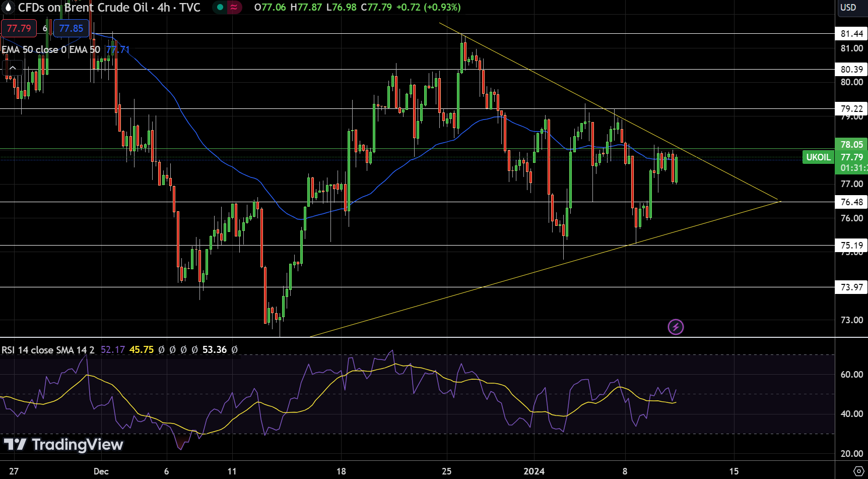Click the 77.00 price axis tick

(x=851, y=184)
